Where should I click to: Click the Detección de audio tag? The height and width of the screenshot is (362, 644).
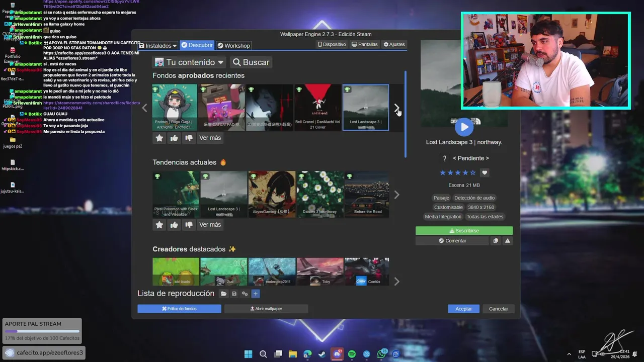coord(474,198)
